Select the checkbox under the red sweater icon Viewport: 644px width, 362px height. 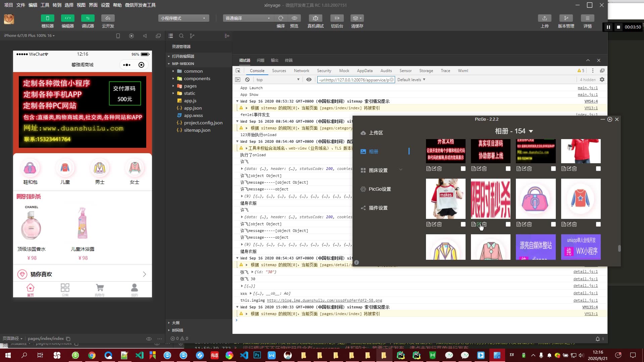pos(598,224)
